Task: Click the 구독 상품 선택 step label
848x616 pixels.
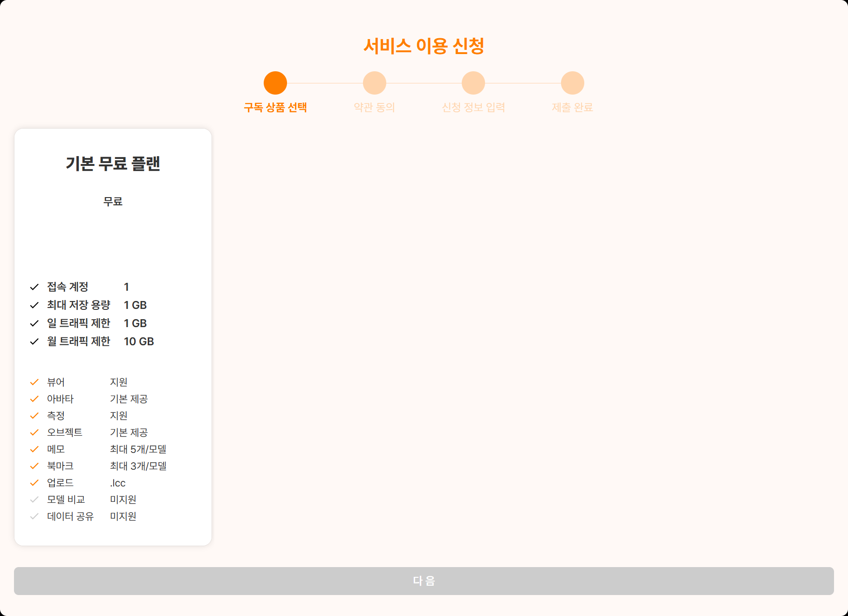Action: click(x=275, y=107)
